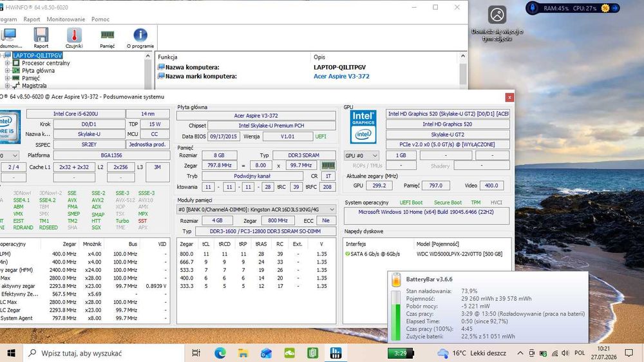Click the RAM CPU desktop widget arrow
This screenshot has width=644, height=362.
pyautogui.click(x=615, y=8)
